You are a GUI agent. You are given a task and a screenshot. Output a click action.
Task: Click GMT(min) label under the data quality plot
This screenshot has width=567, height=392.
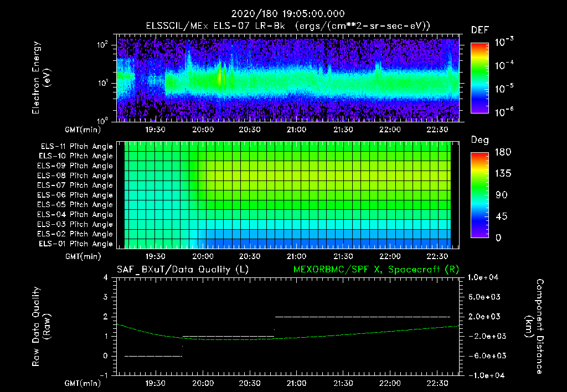coord(83,383)
